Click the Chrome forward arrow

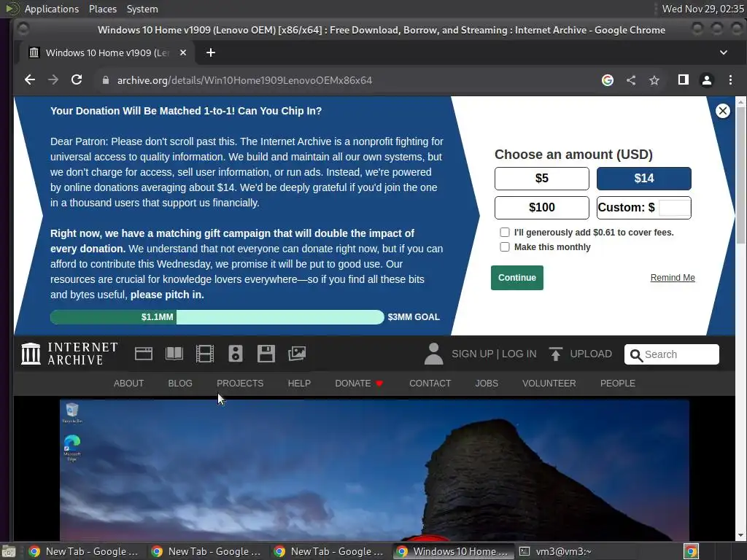click(x=53, y=80)
